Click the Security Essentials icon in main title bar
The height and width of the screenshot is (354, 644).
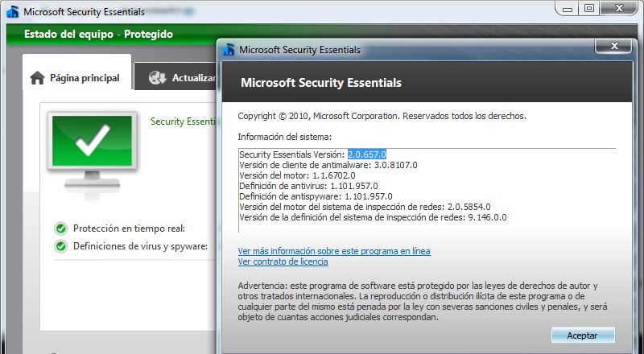tap(13, 11)
